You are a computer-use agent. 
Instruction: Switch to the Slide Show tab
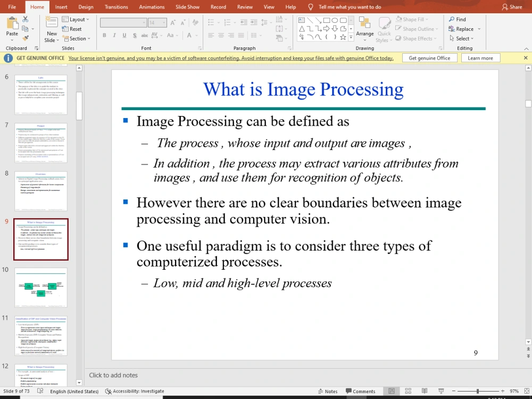click(x=187, y=7)
